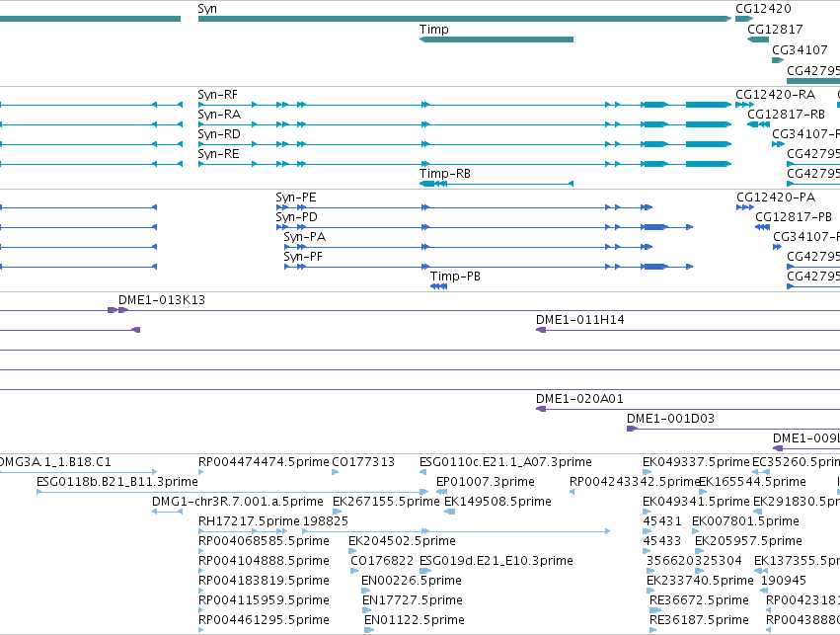Image resolution: width=840 pixels, height=635 pixels.
Task: Select the Syn-PA protein label
Action: (x=304, y=237)
